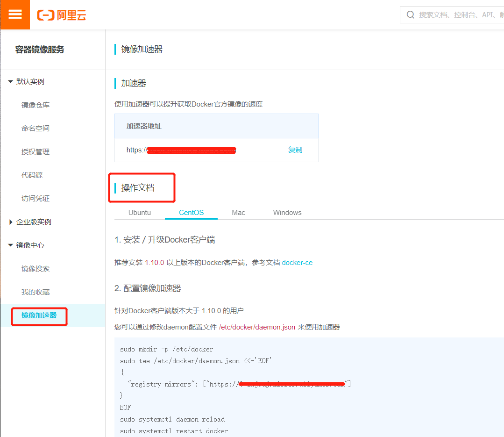Select 镜像加速器 in the sidebar
This screenshot has height=437, width=504.
pyautogui.click(x=39, y=315)
